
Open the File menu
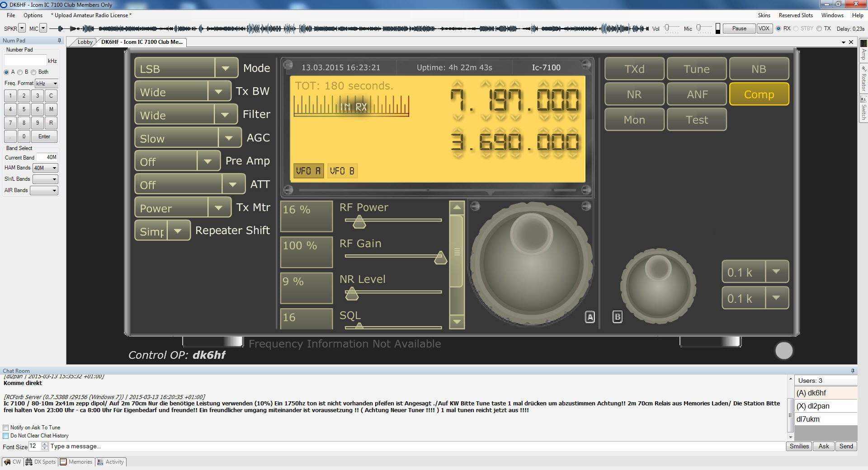(11, 15)
